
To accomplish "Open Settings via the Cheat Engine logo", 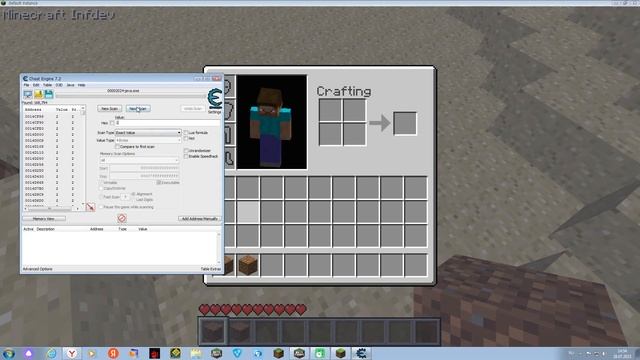I will 215,99.
